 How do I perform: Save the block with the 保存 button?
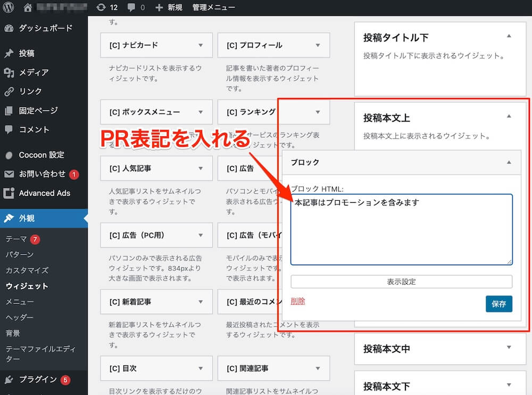498,304
